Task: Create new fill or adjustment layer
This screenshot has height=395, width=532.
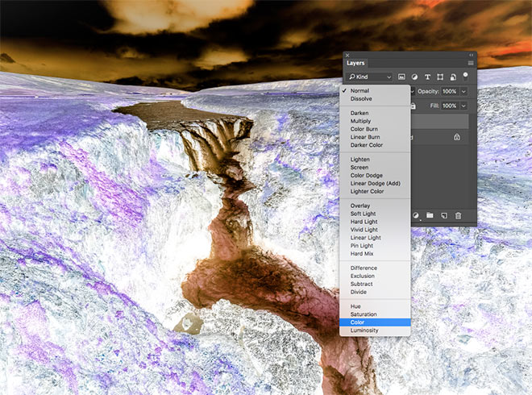Action: pyautogui.click(x=416, y=215)
